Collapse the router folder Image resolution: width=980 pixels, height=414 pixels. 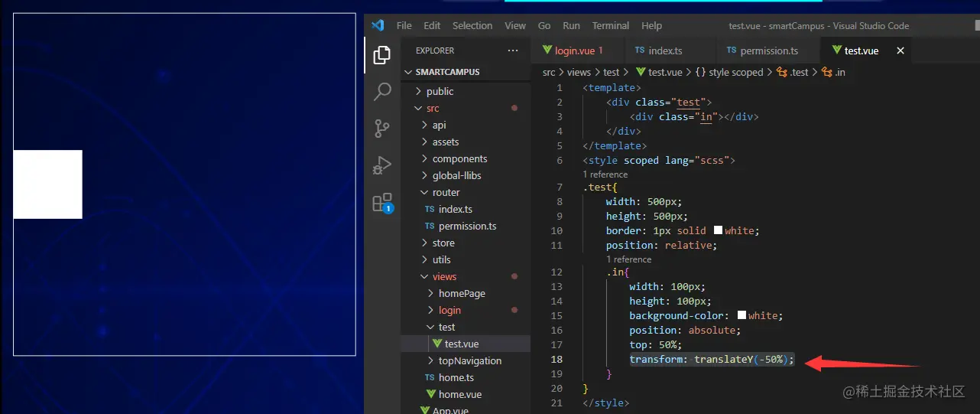point(466,192)
